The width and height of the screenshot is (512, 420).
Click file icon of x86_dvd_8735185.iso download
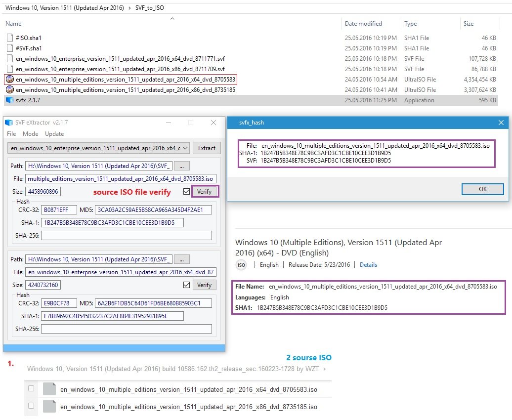point(49,406)
